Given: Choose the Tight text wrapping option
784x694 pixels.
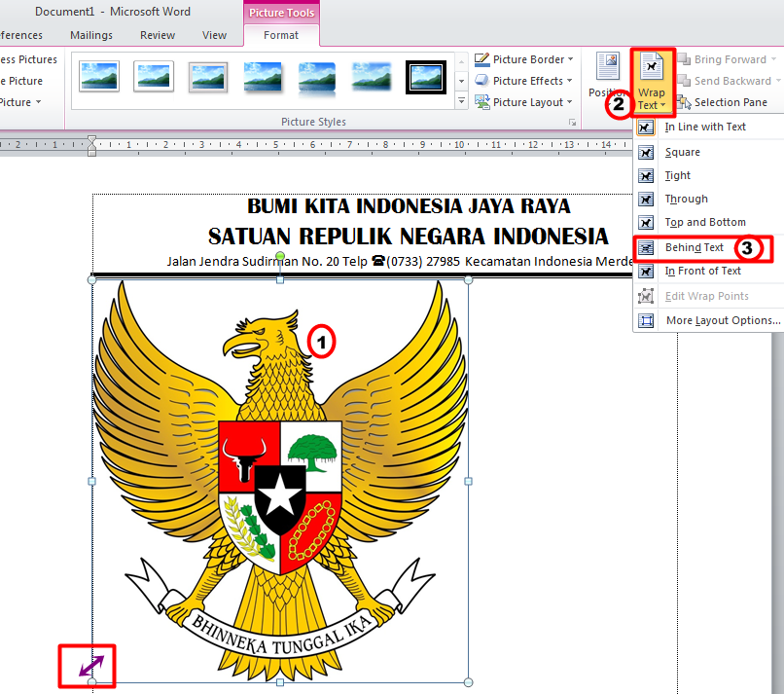Looking at the screenshot, I should [676, 175].
